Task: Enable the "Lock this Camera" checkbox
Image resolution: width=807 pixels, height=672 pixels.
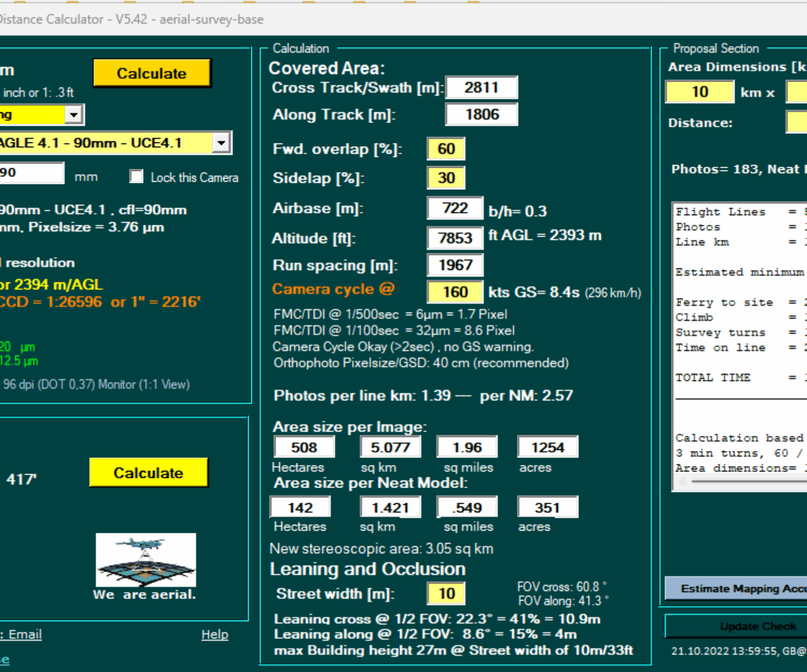Action: [x=137, y=176]
